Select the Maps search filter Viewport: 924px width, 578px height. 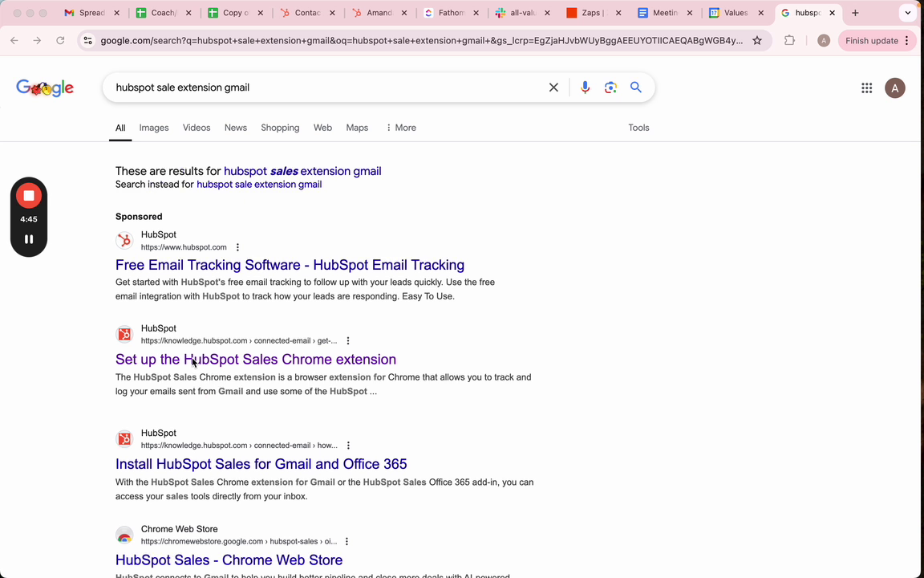click(357, 128)
